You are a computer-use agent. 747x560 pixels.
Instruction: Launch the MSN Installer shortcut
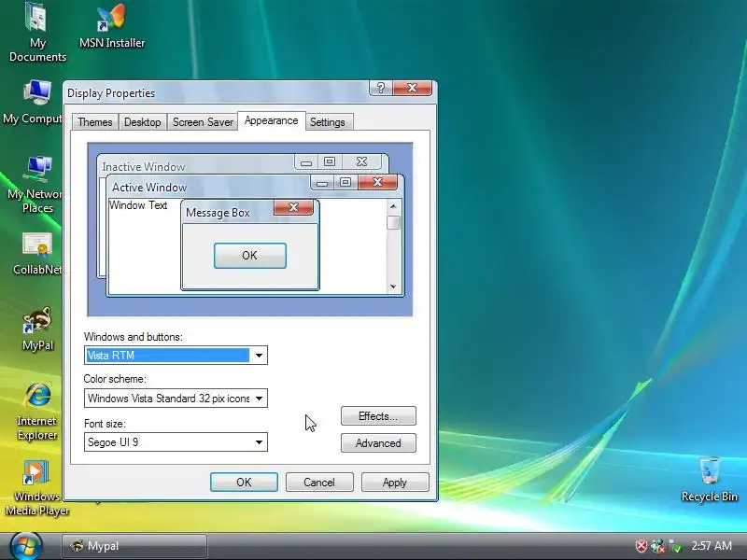[112, 26]
